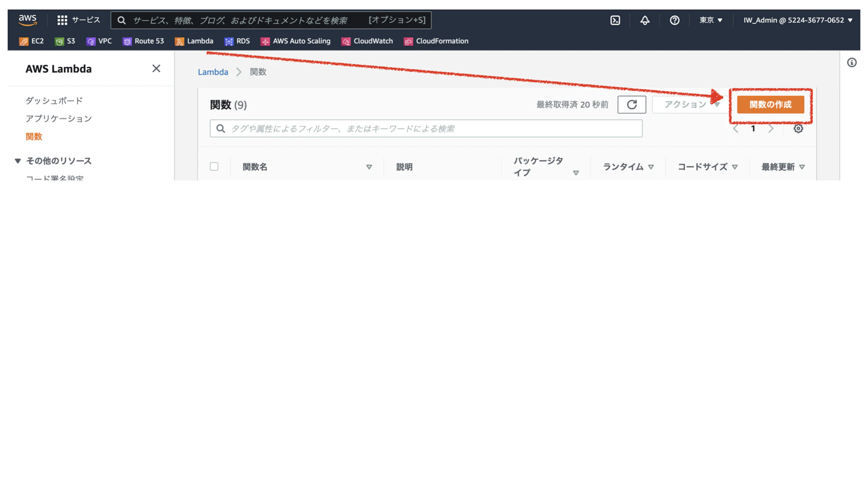Select all functions with the header checkbox
The image size is (868, 488).
214,166
